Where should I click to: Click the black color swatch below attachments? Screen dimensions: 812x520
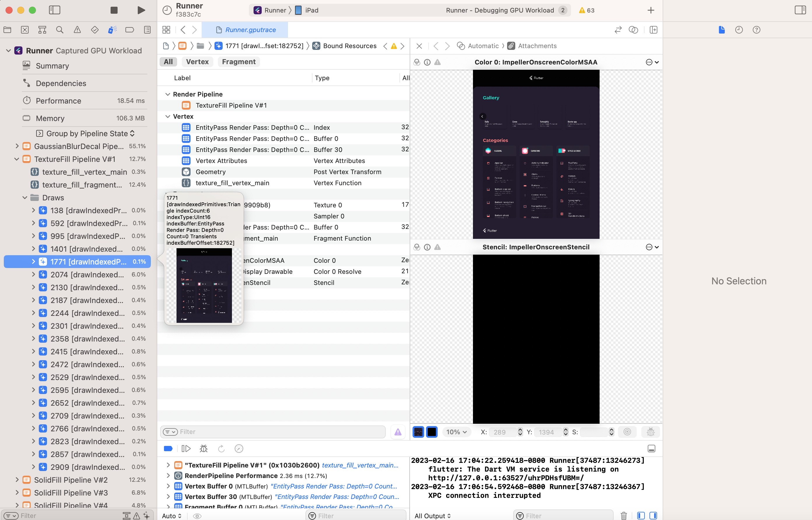coord(431,432)
